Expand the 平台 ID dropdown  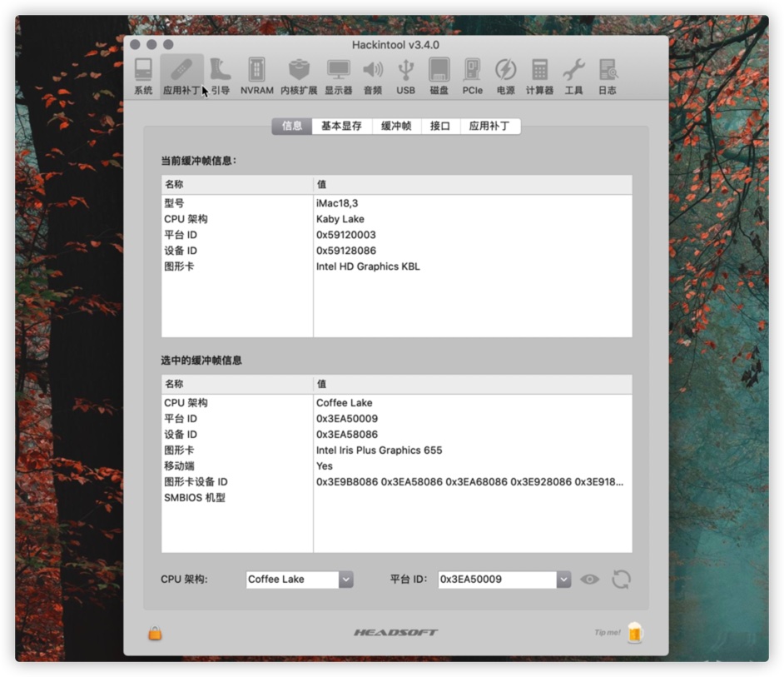click(563, 579)
